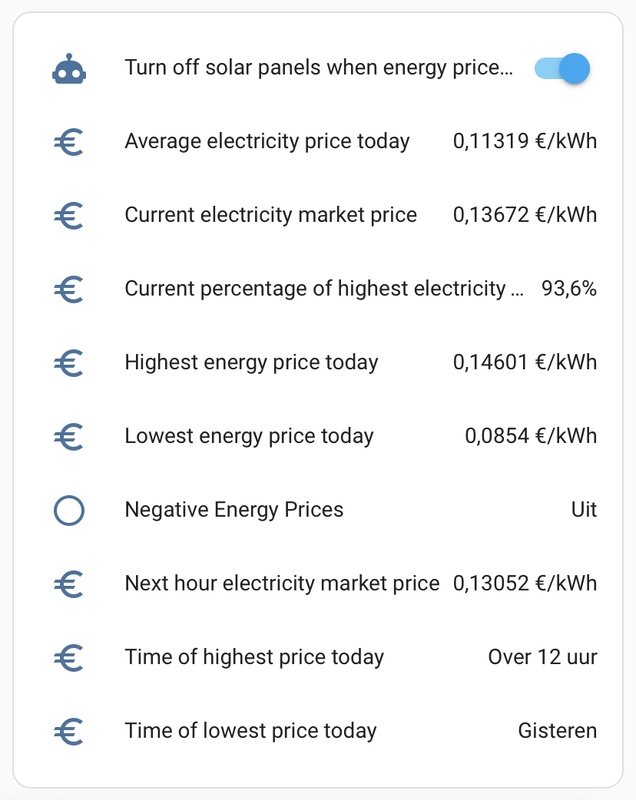Click the 'Over 12 uur' time value

[542, 657]
